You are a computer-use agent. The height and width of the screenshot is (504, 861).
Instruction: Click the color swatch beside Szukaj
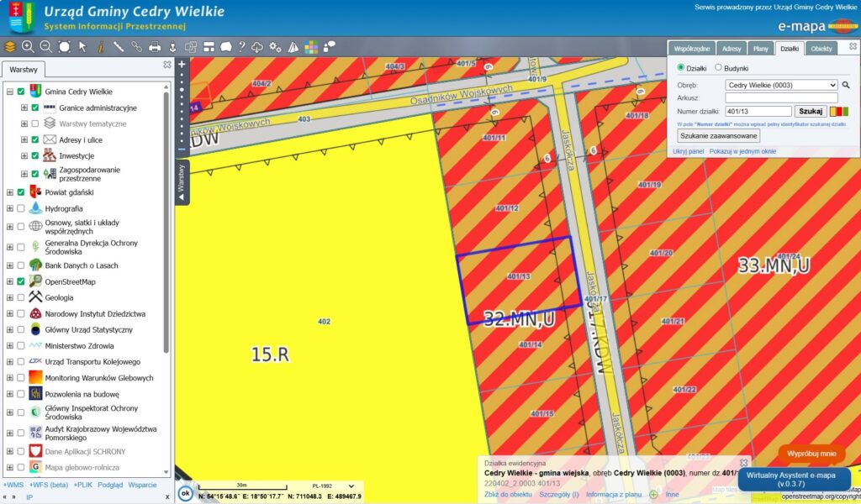840,111
